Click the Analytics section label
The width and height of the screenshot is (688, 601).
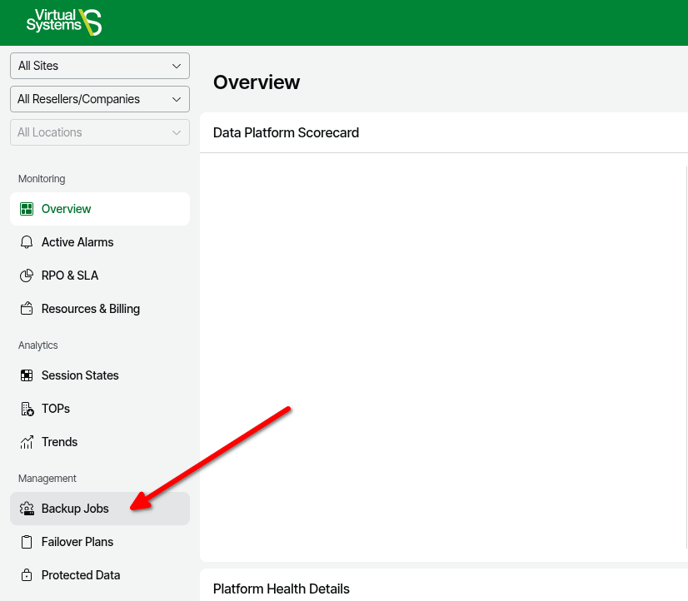(x=38, y=345)
